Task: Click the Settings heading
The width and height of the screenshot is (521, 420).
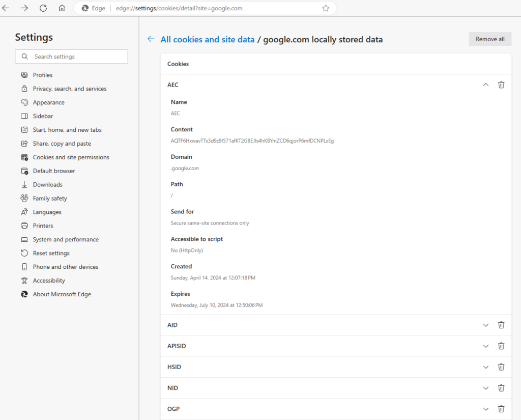Action: 34,37
